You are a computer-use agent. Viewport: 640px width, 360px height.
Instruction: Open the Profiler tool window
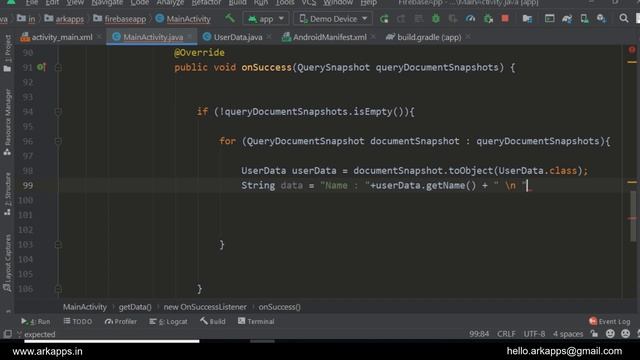(x=121, y=322)
